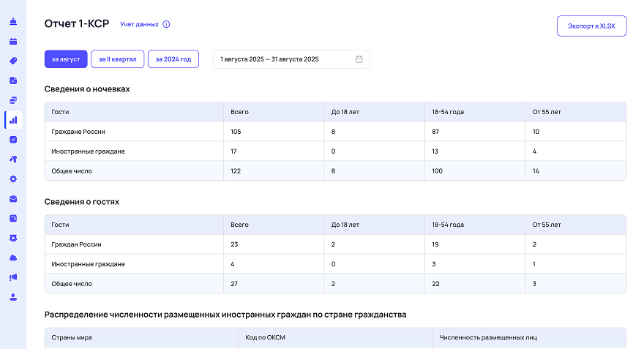Open the coins stack icon in sidebar
The height and width of the screenshot is (349, 644).
click(13, 100)
